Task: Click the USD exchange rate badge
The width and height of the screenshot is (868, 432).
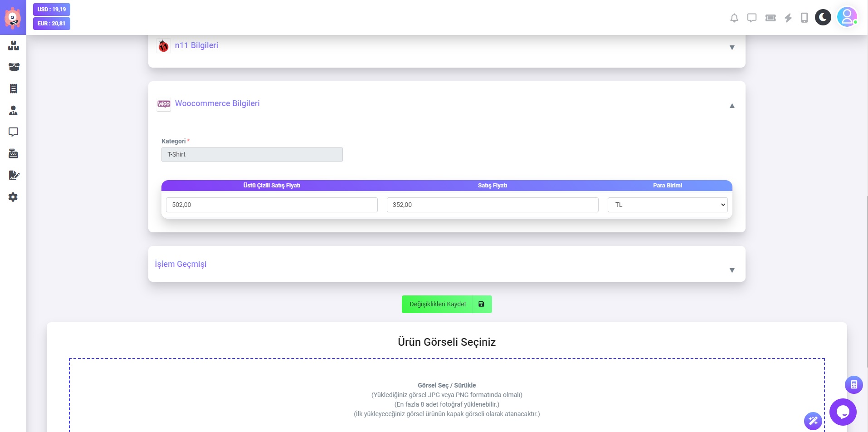Action: [x=52, y=10]
